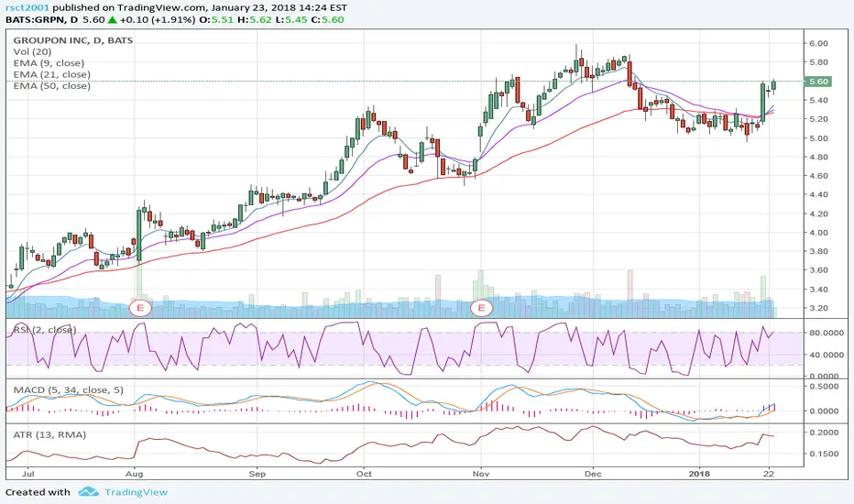
Task: Click the Created with text
Action: point(38,492)
